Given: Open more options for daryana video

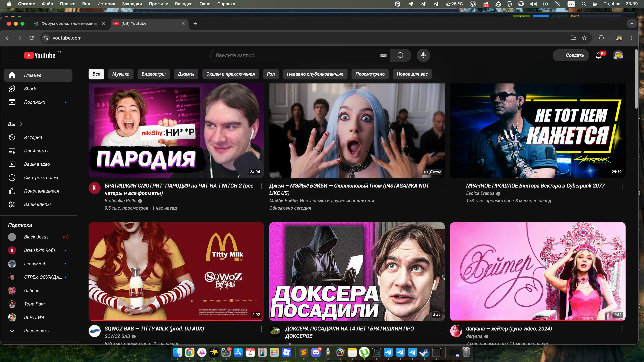Looking at the screenshot, I should pos(623,329).
